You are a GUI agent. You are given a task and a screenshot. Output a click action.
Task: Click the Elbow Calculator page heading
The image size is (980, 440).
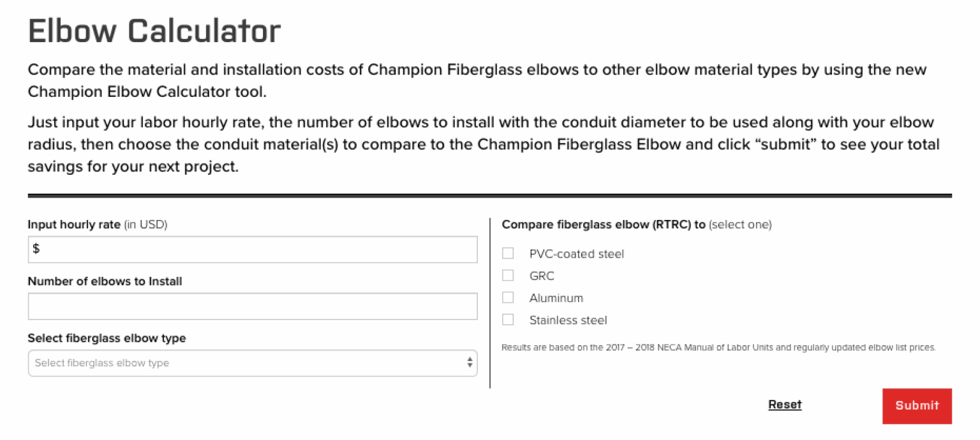[153, 30]
